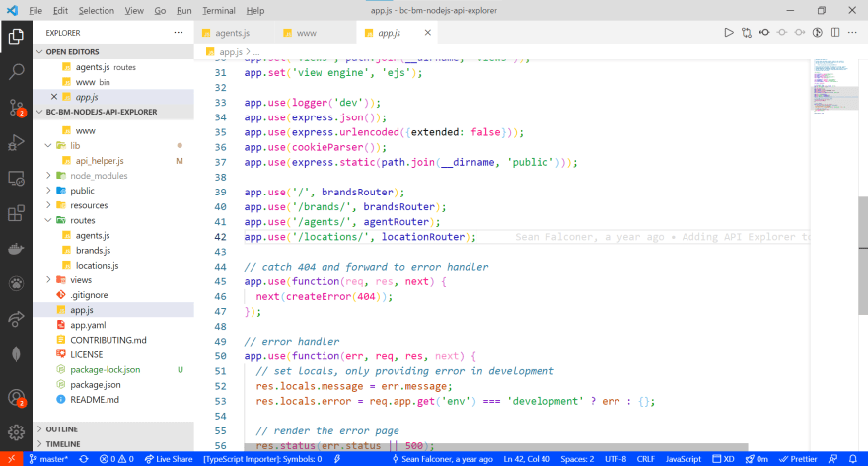The width and height of the screenshot is (868, 466).
Task: Click the feedback icon in status bar
Action: 833,459
